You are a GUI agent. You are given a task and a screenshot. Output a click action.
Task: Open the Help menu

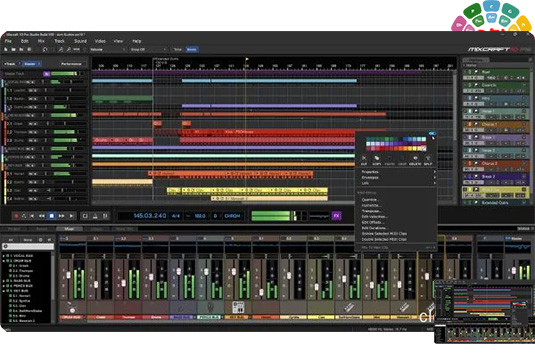pos(136,41)
